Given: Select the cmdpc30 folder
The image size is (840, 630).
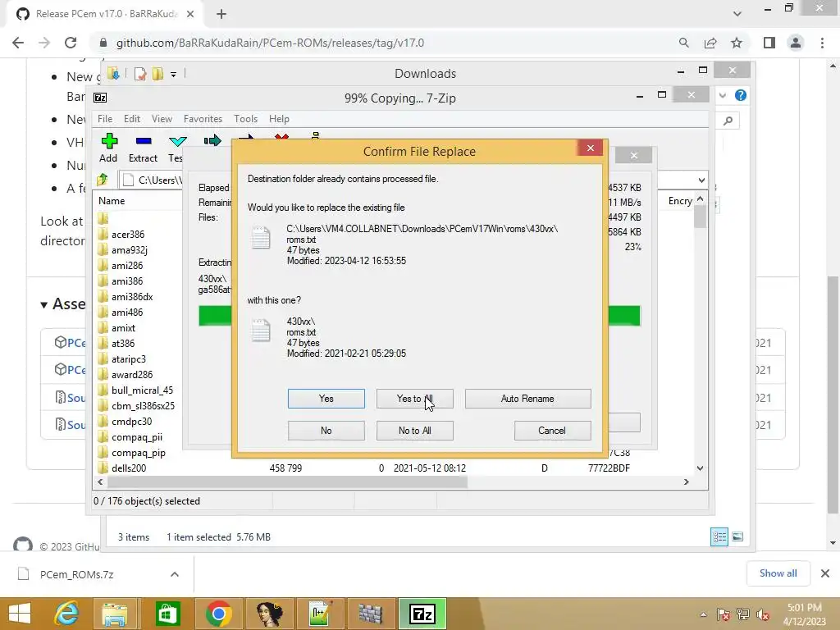Looking at the screenshot, I should coord(131,421).
